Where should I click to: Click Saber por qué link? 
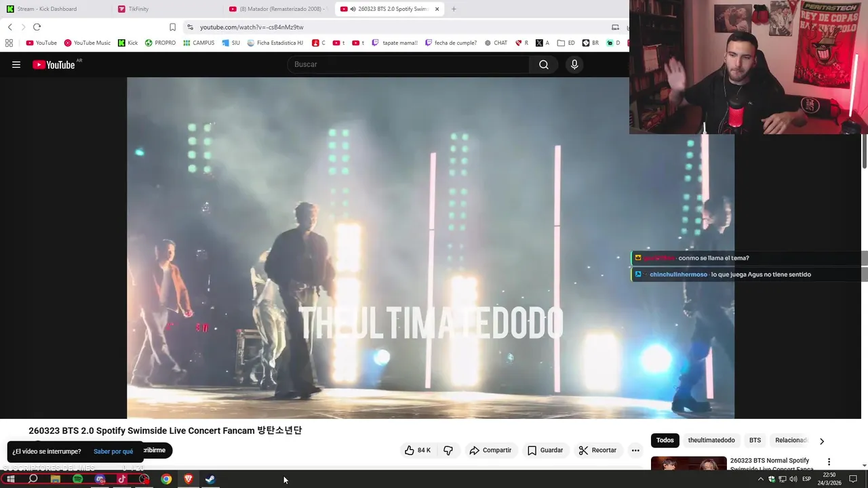click(x=113, y=451)
